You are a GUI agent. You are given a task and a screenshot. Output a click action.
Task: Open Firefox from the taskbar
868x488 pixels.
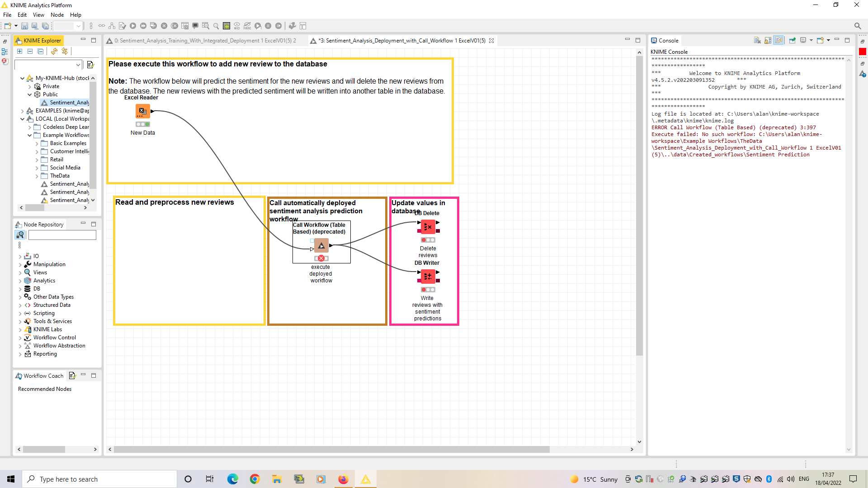click(x=343, y=479)
